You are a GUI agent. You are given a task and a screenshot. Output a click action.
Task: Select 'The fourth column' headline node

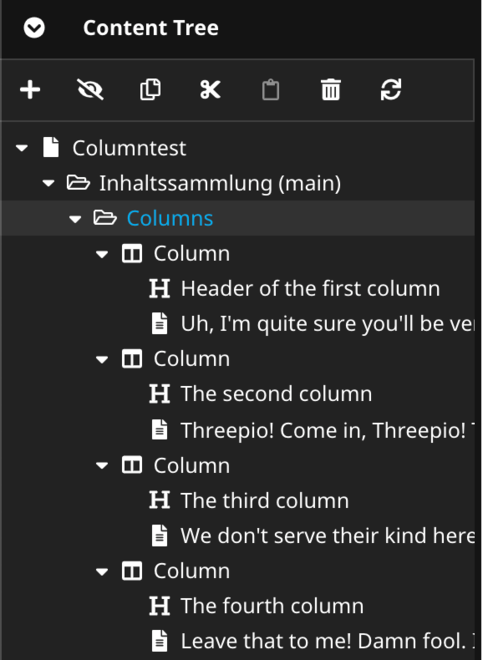pyautogui.click(x=272, y=606)
